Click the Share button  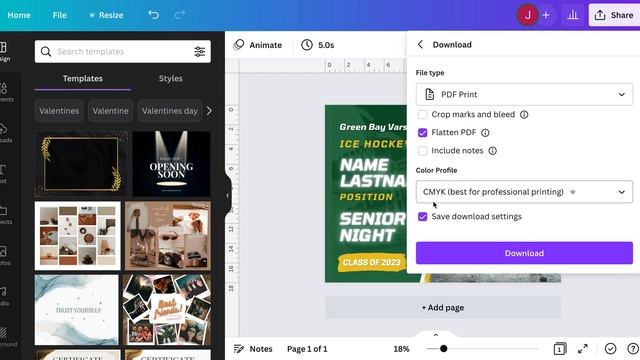click(x=614, y=15)
